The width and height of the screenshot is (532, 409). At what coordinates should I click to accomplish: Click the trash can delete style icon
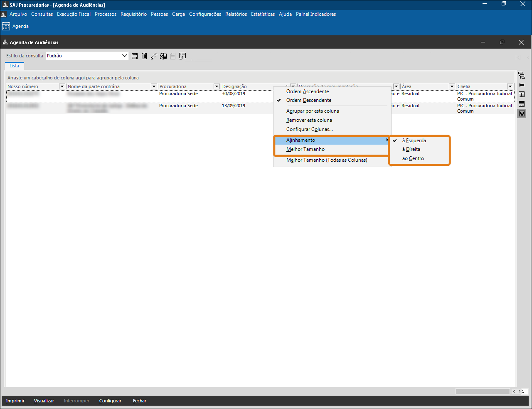point(144,56)
